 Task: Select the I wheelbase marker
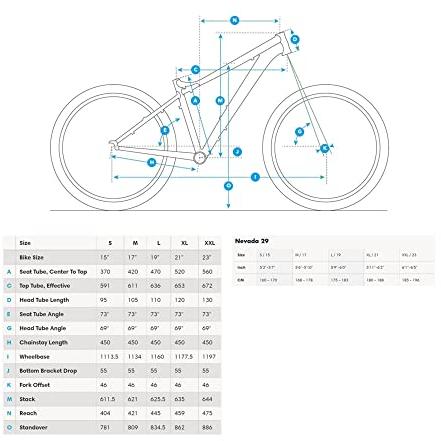(255, 177)
